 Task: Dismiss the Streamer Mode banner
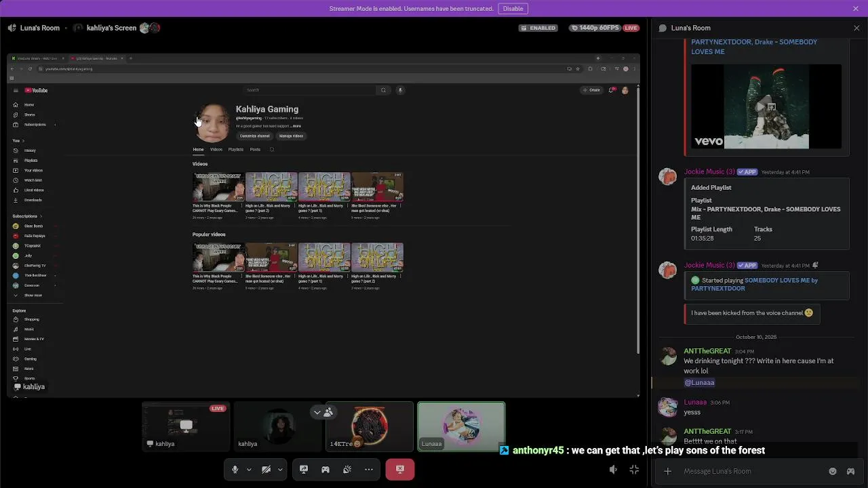(x=856, y=9)
